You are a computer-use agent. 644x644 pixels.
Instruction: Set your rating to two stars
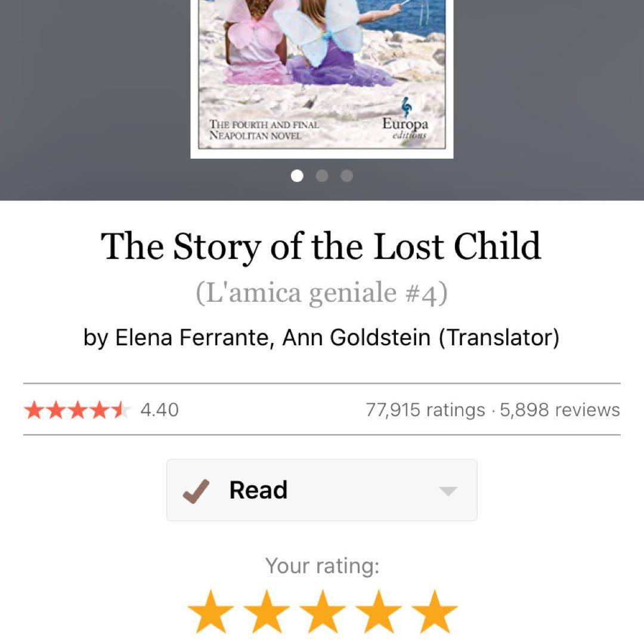click(267, 612)
